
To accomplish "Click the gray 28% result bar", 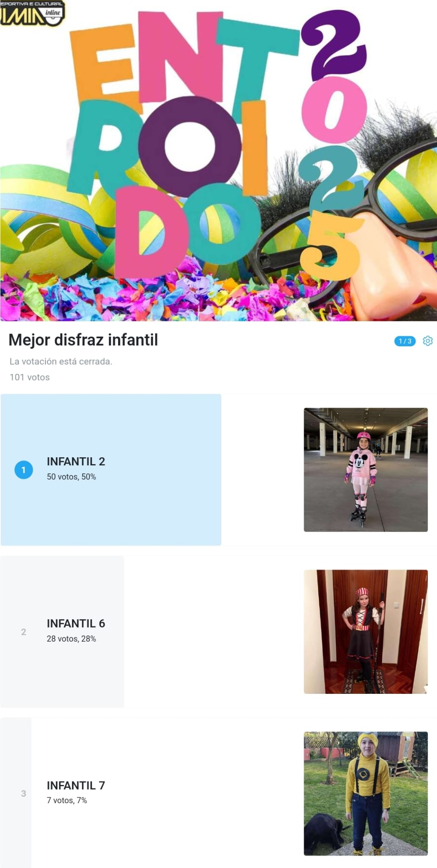I will (62, 632).
